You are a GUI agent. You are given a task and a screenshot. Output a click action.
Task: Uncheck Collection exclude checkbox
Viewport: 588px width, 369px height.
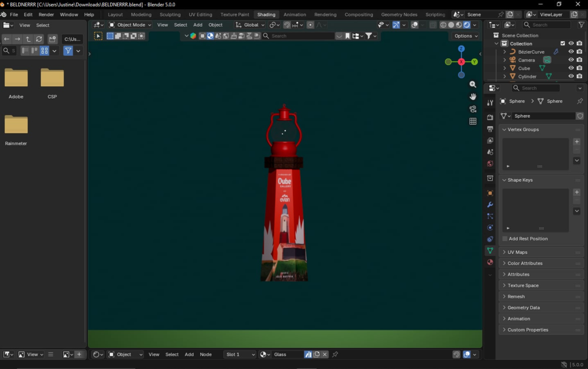click(x=563, y=44)
